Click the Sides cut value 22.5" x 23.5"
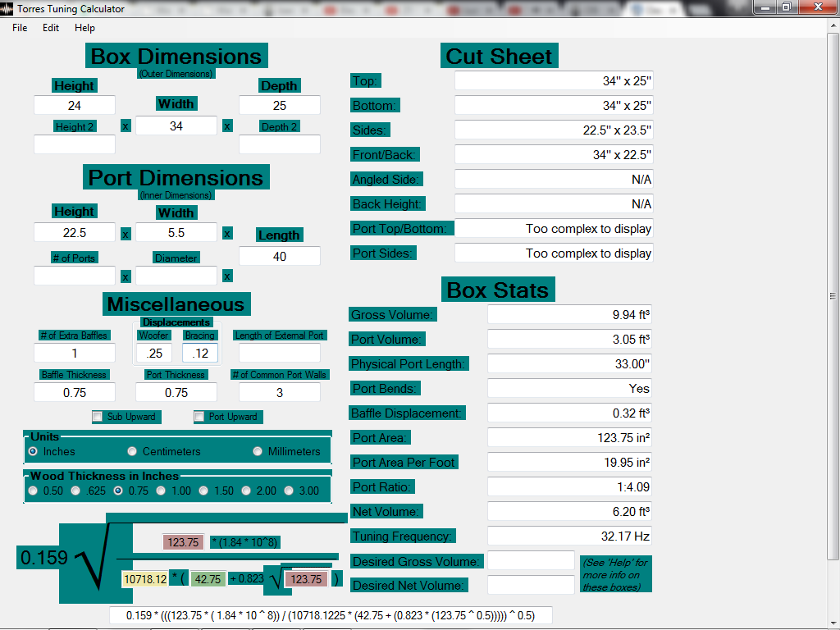Image resolution: width=840 pixels, height=630 pixels. point(554,130)
